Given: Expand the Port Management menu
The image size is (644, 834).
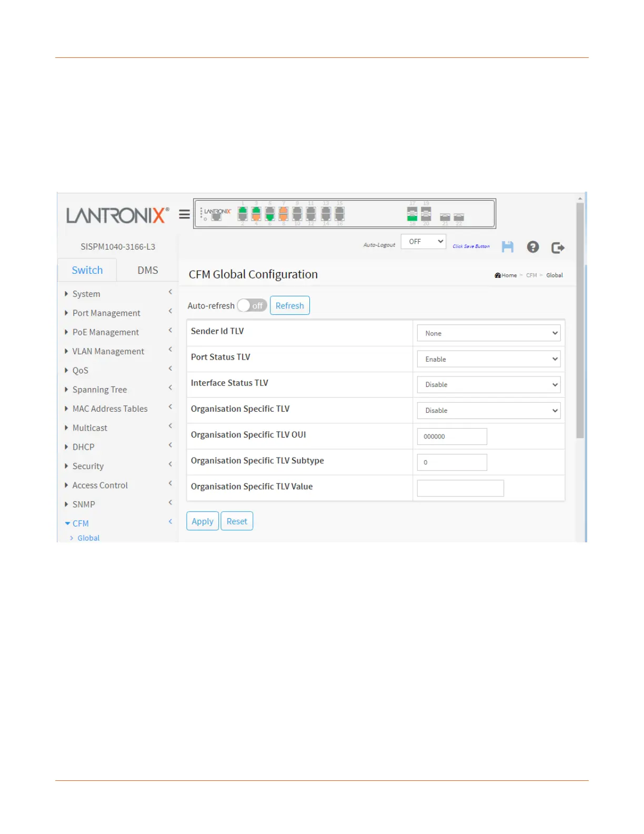Looking at the screenshot, I should [x=118, y=313].
